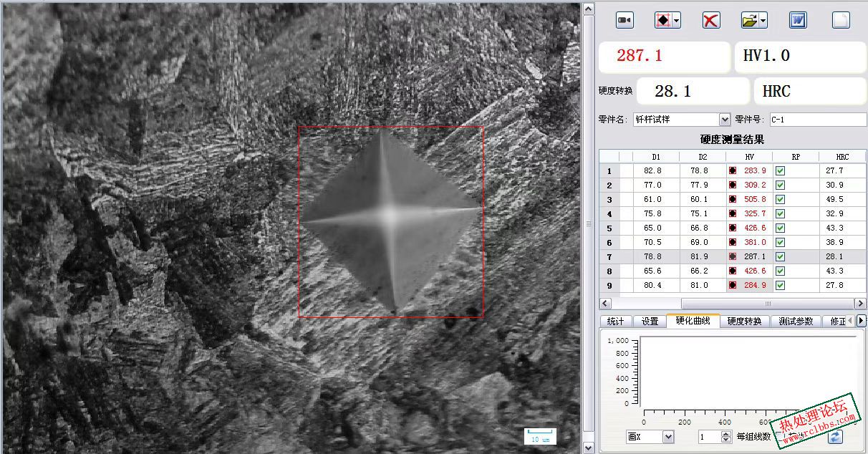Click the results table horizontal scrollbar thumb
The height and width of the screenshot is (454, 868).
(x=768, y=304)
